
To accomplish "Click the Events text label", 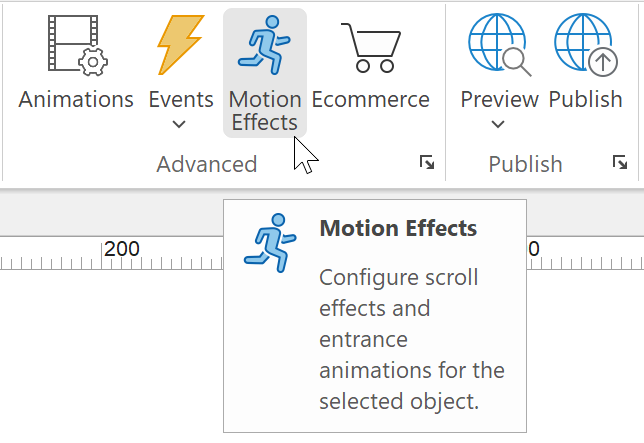I will click(181, 99).
